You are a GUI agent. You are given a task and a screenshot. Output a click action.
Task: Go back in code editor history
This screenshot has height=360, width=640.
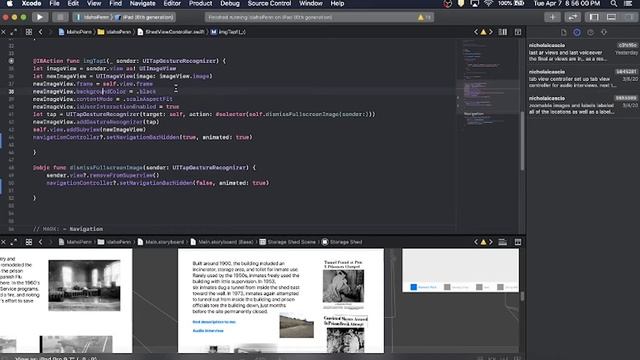point(40,32)
